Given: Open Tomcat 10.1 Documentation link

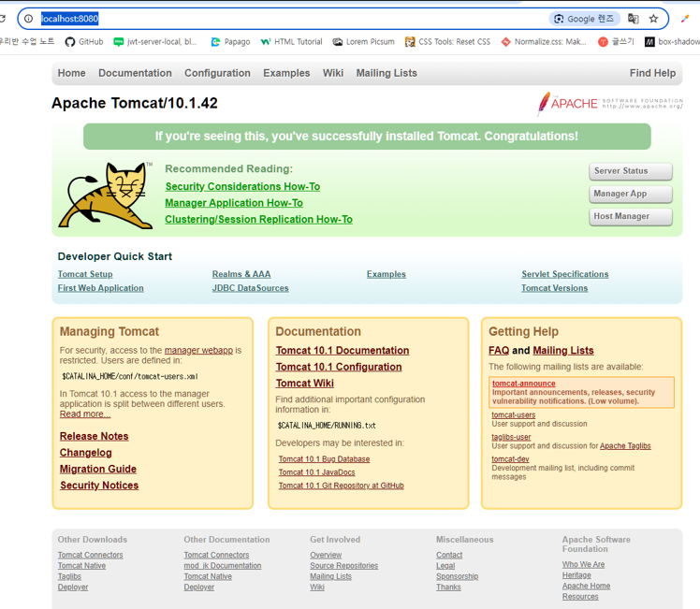Looking at the screenshot, I should tap(343, 351).
